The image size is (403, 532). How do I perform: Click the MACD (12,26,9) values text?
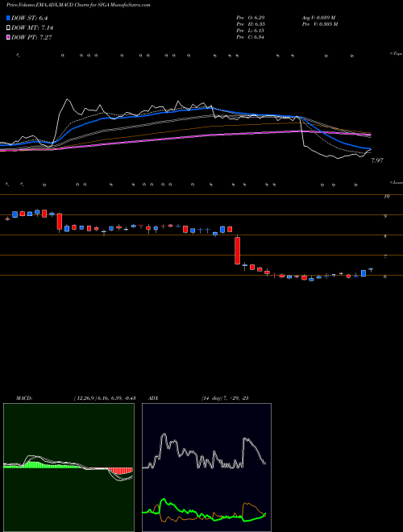point(105,398)
